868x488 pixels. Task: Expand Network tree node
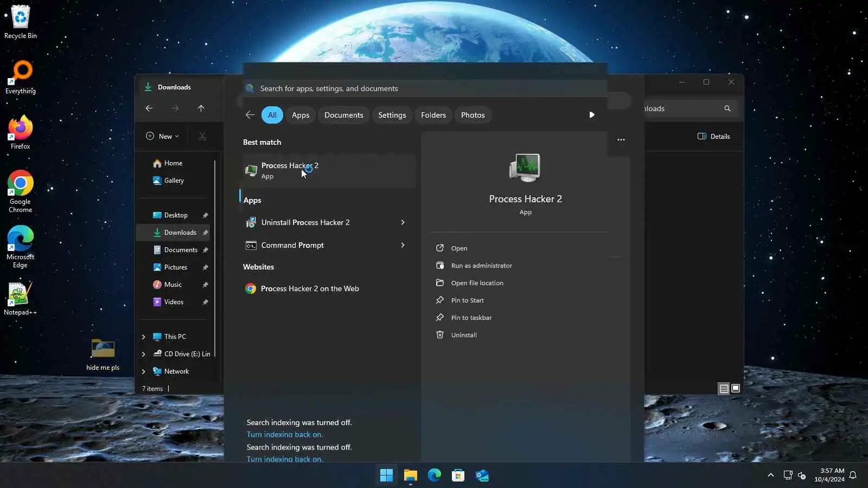point(144,371)
